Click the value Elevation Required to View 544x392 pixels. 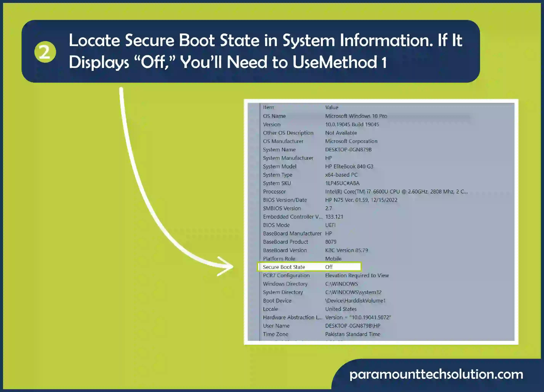click(x=357, y=275)
